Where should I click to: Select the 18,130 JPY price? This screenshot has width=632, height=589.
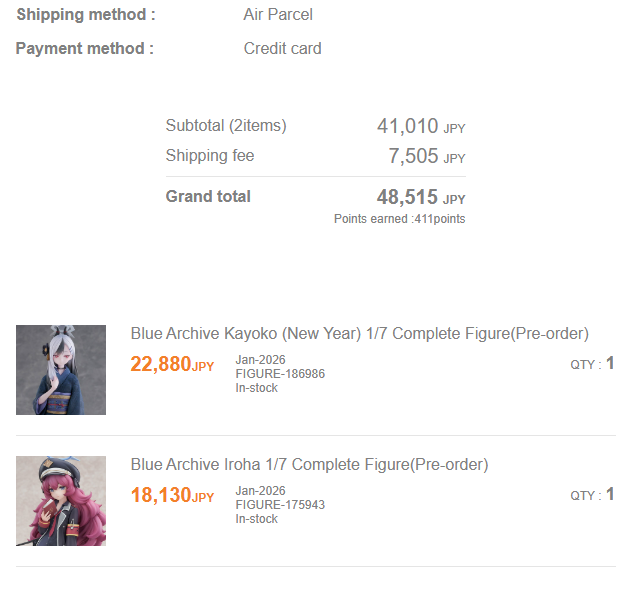(x=172, y=495)
